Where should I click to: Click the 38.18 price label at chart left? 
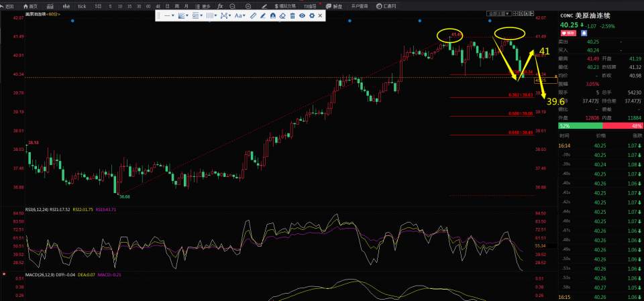click(34, 143)
